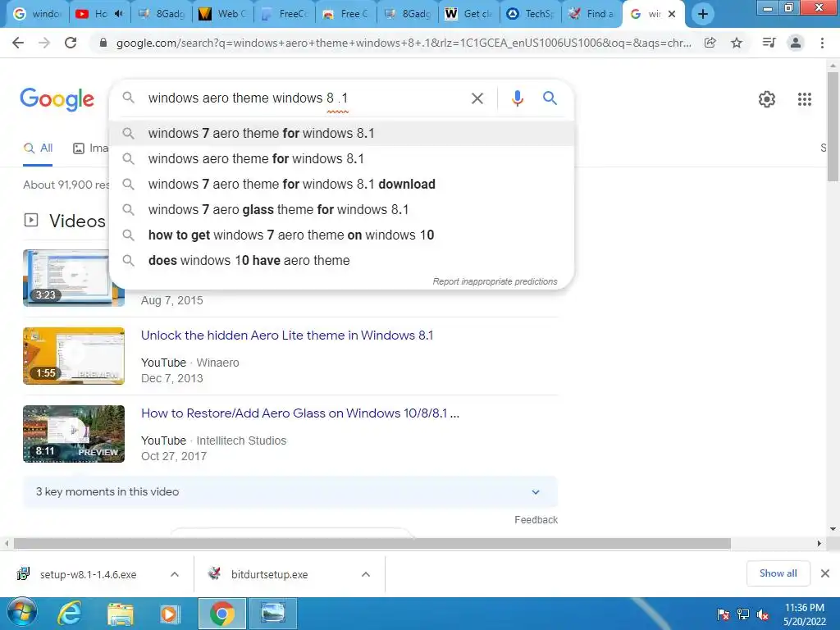
Task: Play the 1:55 Aero Lite video thumbnail
Action: coord(74,356)
